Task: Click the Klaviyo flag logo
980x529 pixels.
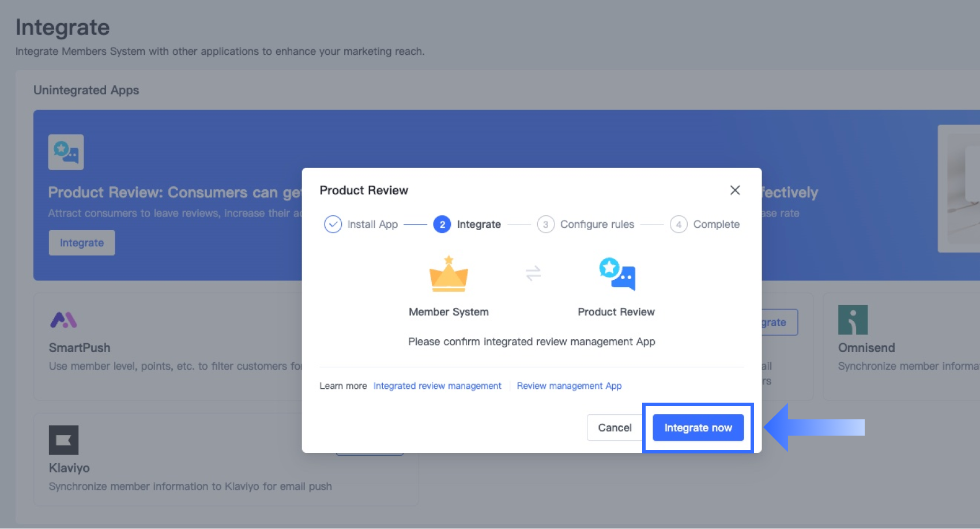Action: 63,440
